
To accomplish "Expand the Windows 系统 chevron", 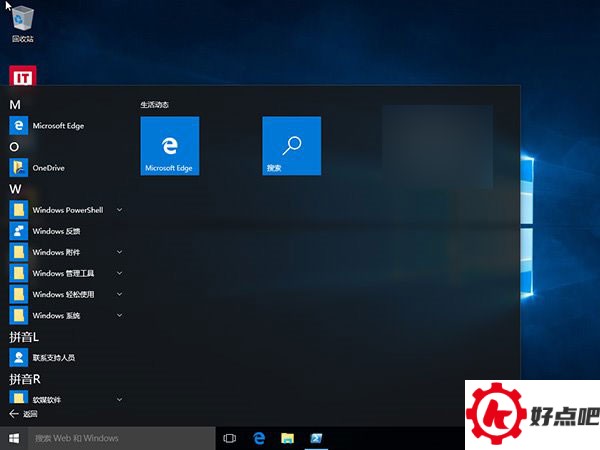I will click(119, 315).
